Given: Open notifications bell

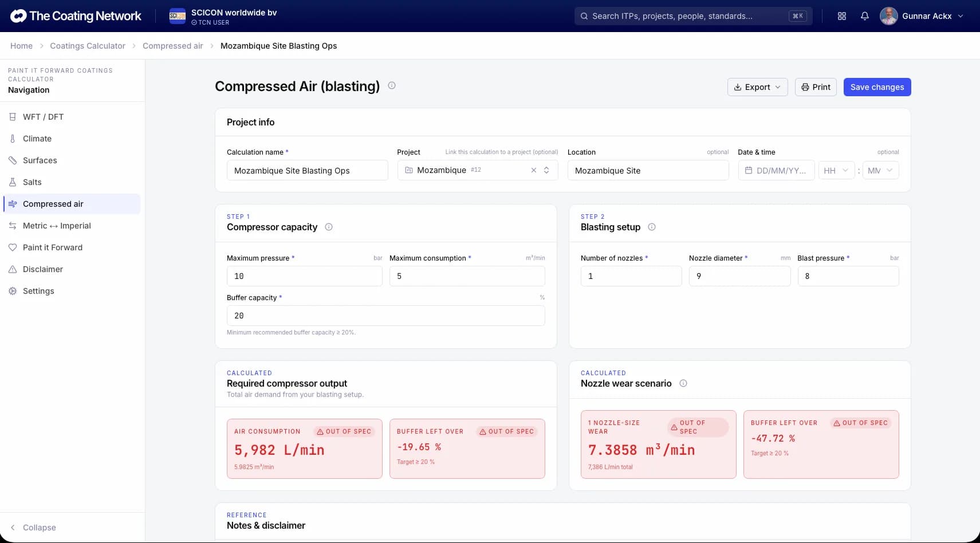Looking at the screenshot, I should pos(865,16).
